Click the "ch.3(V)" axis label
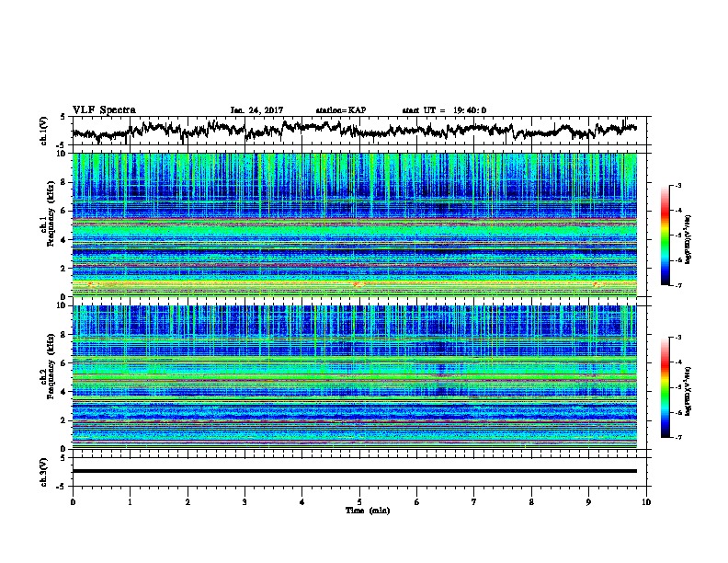 point(44,472)
